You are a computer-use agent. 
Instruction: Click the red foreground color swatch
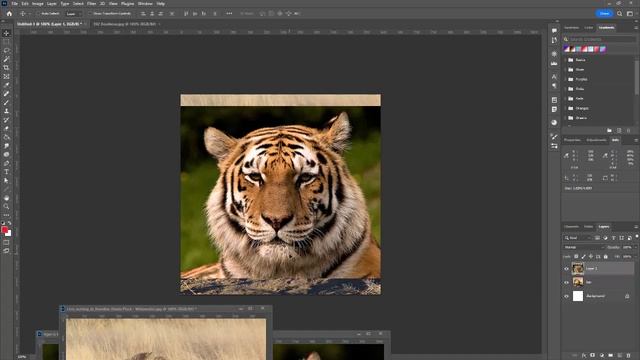tap(4, 230)
